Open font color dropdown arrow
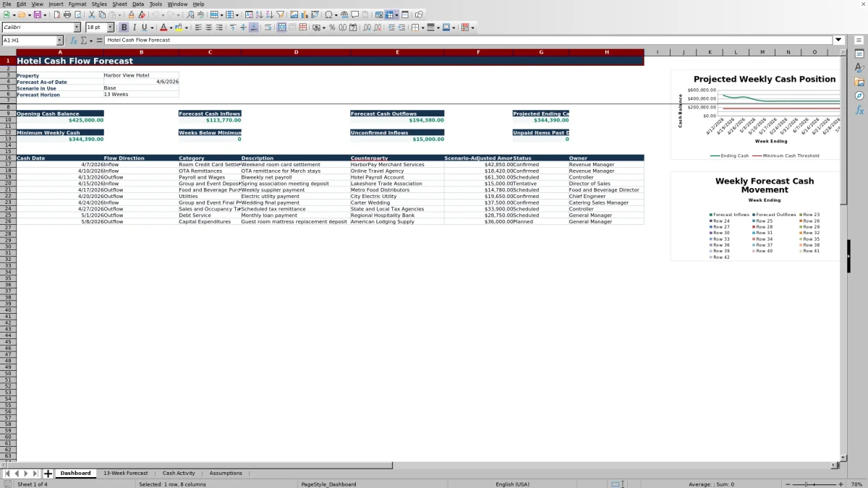This screenshot has width=868, height=488. point(171,27)
